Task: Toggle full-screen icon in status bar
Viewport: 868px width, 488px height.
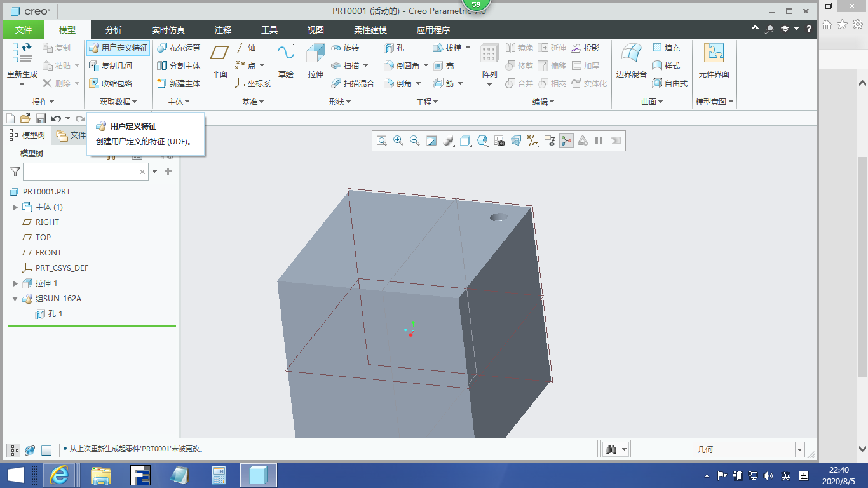Action: coord(46,450)
